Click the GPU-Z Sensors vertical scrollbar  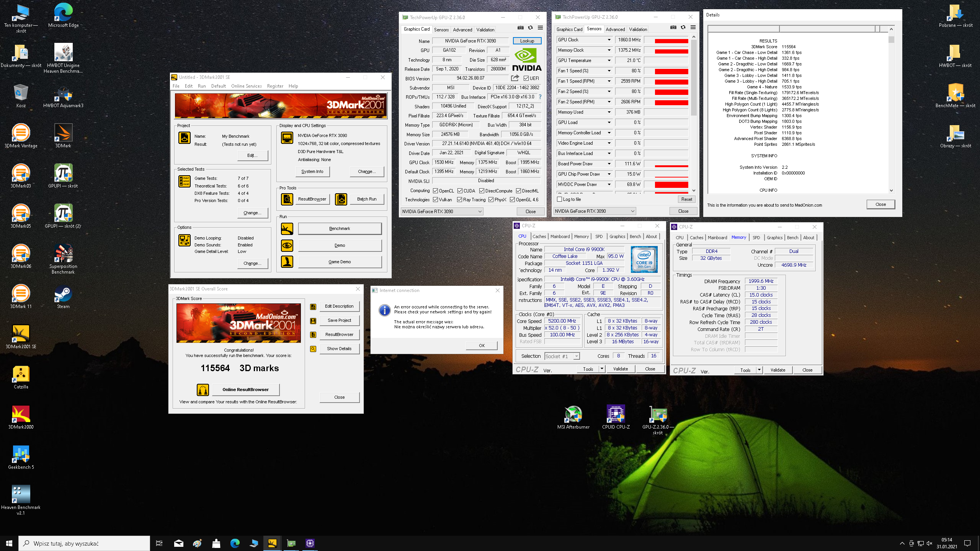694,114
